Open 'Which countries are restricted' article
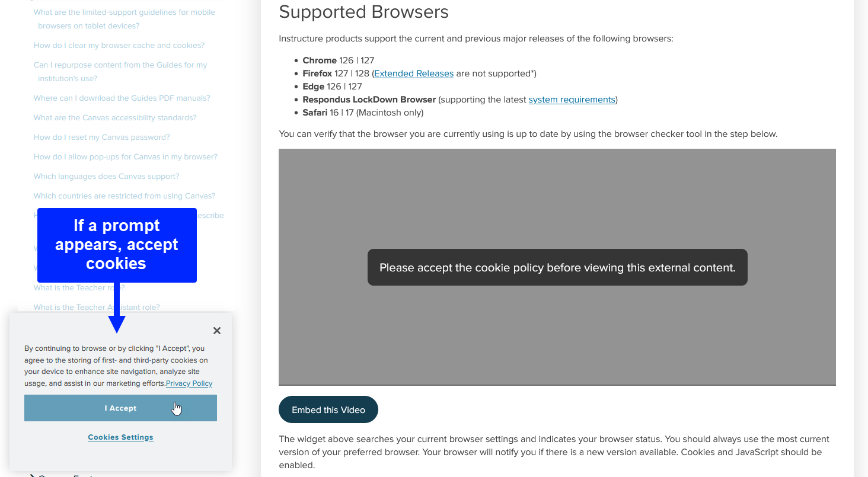 (x=124, y=196)
